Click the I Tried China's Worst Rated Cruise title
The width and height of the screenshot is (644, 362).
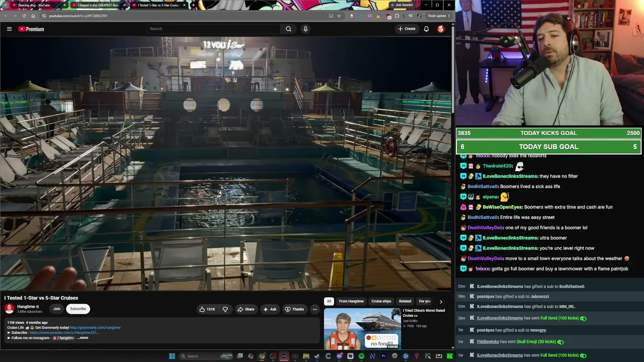[x=424, y=313]
